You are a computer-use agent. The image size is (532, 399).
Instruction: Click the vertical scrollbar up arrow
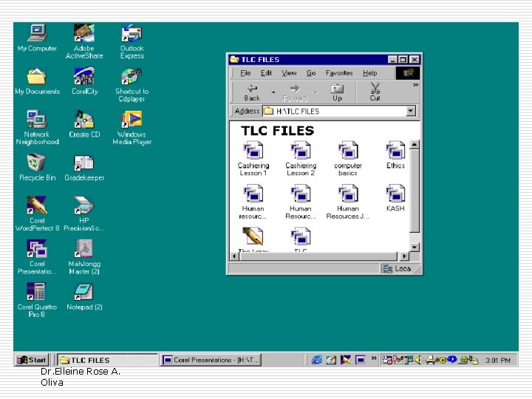[415, 145]
